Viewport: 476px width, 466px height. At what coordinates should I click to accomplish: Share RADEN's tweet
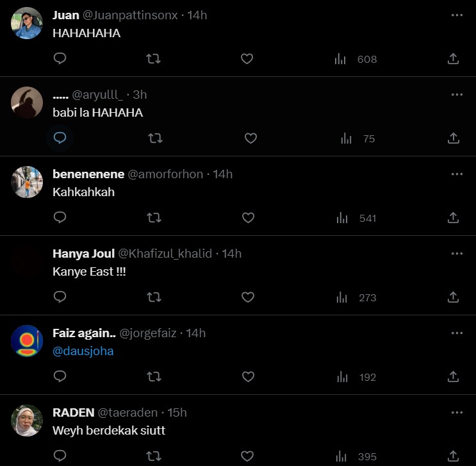453,456
